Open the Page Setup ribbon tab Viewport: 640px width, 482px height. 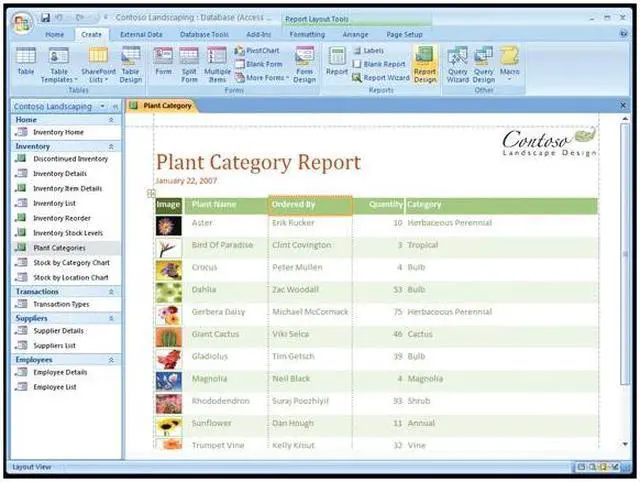(404, 34)
